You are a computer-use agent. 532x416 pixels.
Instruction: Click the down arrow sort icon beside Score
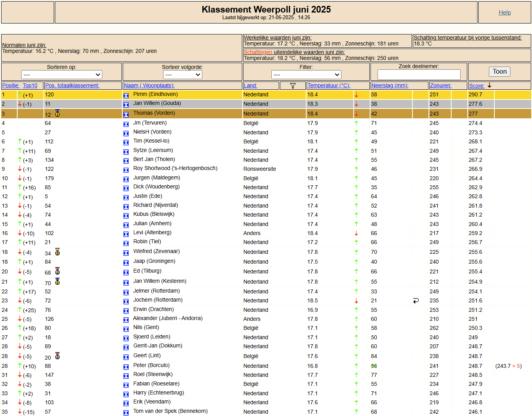[x=489, y=85]
